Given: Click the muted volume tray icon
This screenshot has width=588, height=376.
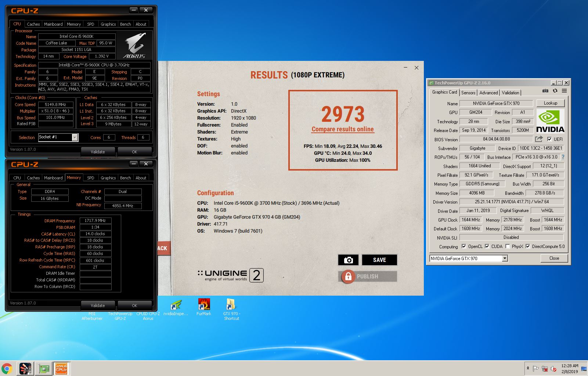Looking at the screenshot, I should click(x=553, y=369).
